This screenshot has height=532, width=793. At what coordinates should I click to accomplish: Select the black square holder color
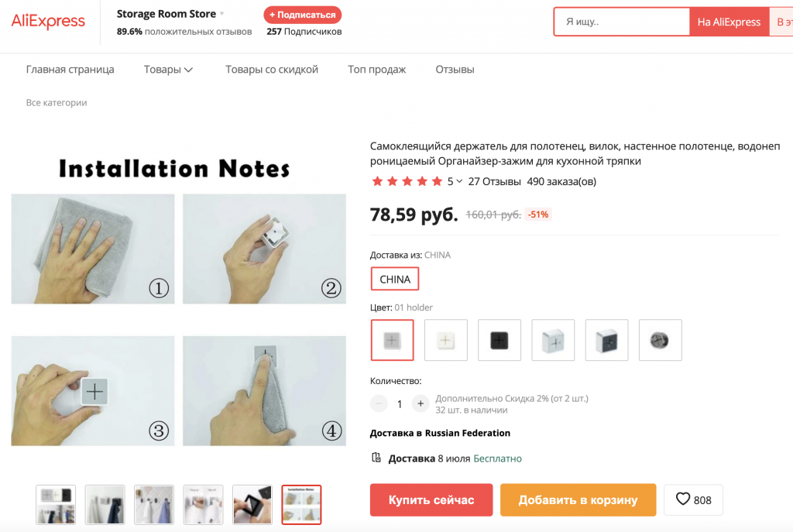click(499, 340)
